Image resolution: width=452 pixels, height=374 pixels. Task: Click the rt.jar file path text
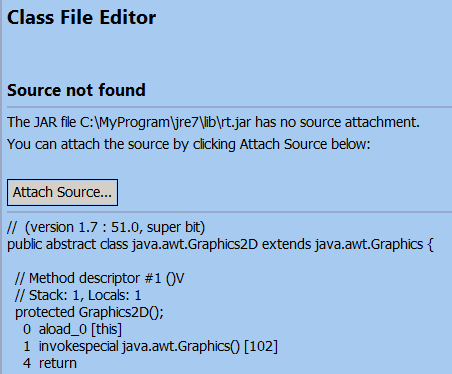pyautogui.click(x=165, y=122)
